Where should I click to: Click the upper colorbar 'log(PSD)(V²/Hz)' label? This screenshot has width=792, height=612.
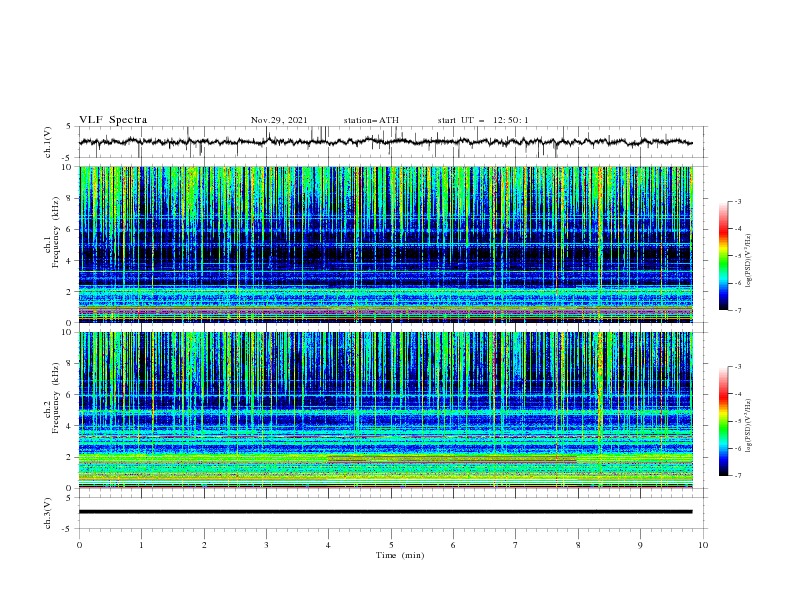click(x=749, y=261)
